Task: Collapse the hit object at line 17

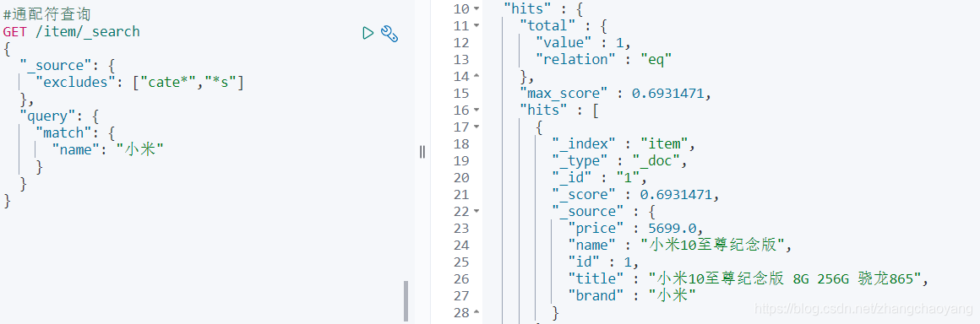Action: tap(476, 127)
